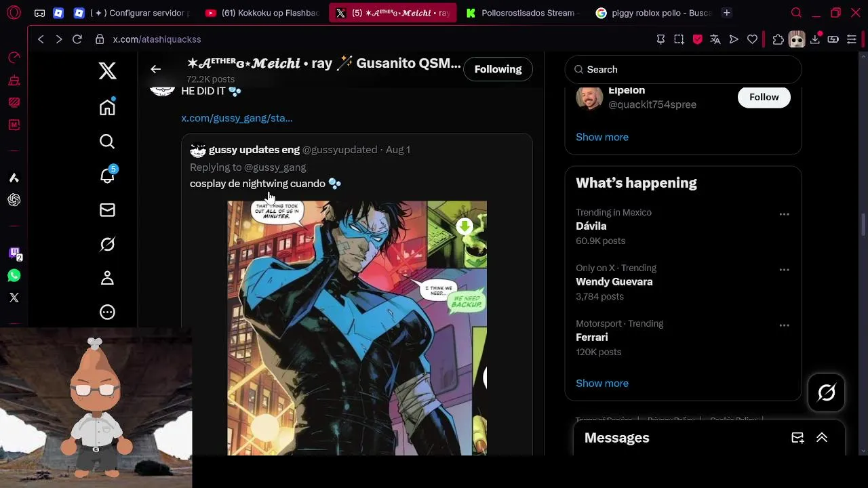Toggle the Following button for this profile
Screen dimensions: 868x488
498,69
